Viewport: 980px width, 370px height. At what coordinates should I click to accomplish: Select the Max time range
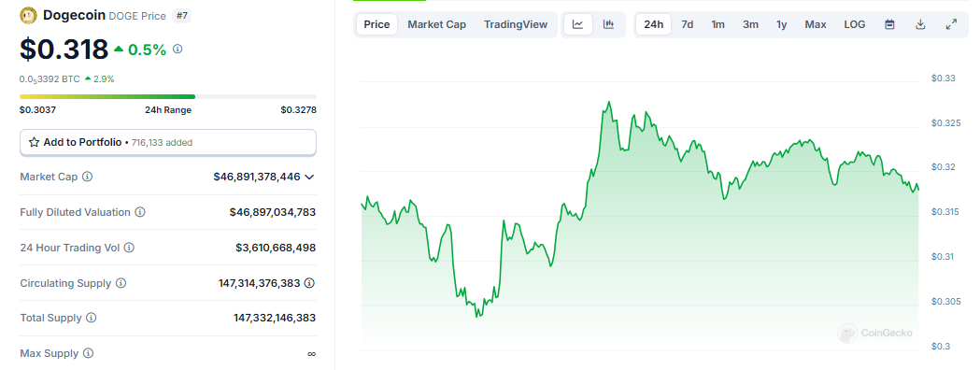(815, 24)
